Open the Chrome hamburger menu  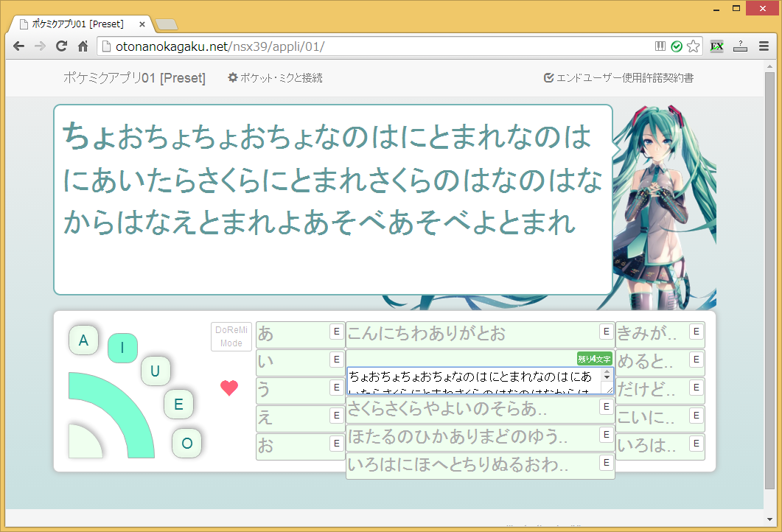[x=764, y=46]
